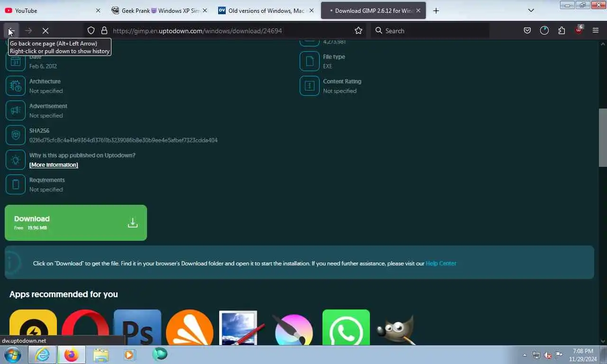Screen dimensions: 607x364
Task: Open the tracking protection shield icon
Action: 91,30
